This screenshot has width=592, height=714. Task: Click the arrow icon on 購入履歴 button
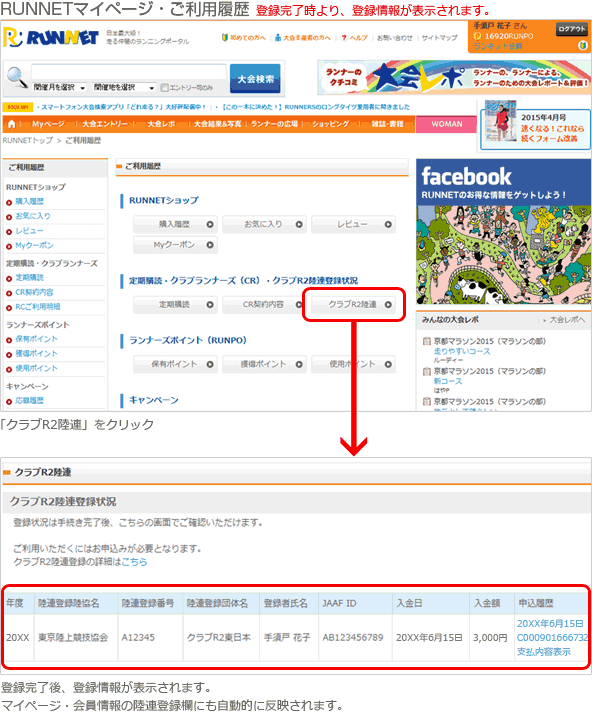click(210, 224)
